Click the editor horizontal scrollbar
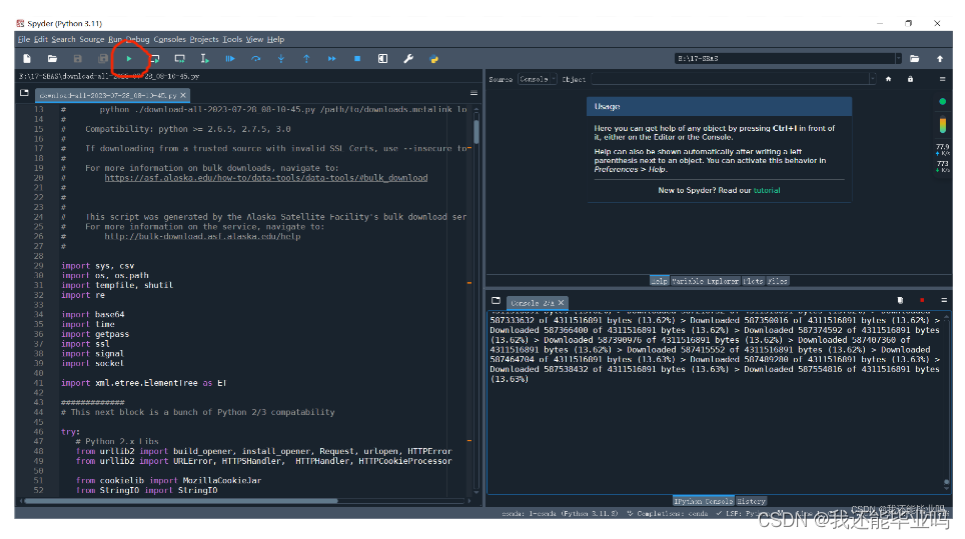Screen dimensions: 965x539 click(x=181, y=501)
